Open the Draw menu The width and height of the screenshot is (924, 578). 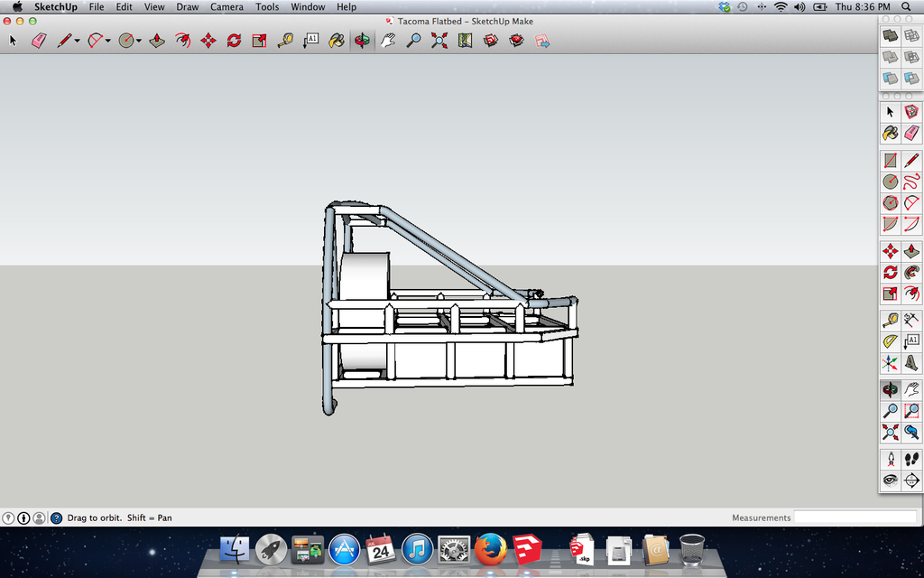[188, 7]
